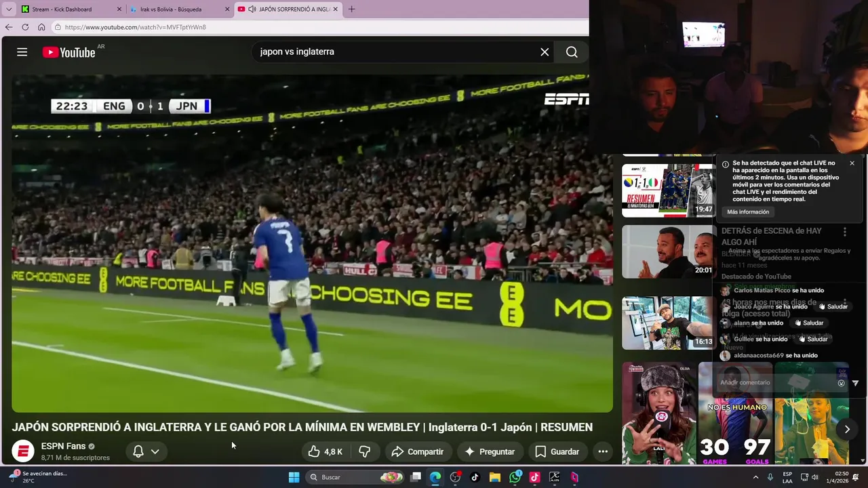
Task: Open options for DETRÁS de ESCENA video
Action: 844,232
